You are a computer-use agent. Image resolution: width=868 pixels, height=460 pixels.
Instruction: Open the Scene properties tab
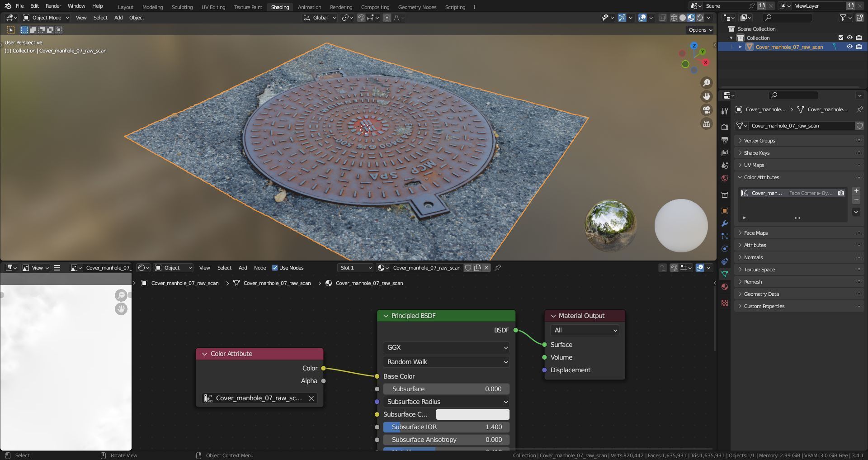click(x=725, y=166)
